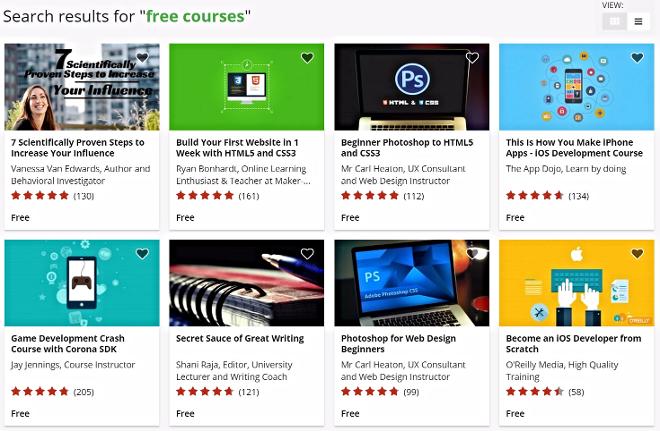
Task: Heart the Photoshop for Web Design Beginners course
Action: coord(472,254)
